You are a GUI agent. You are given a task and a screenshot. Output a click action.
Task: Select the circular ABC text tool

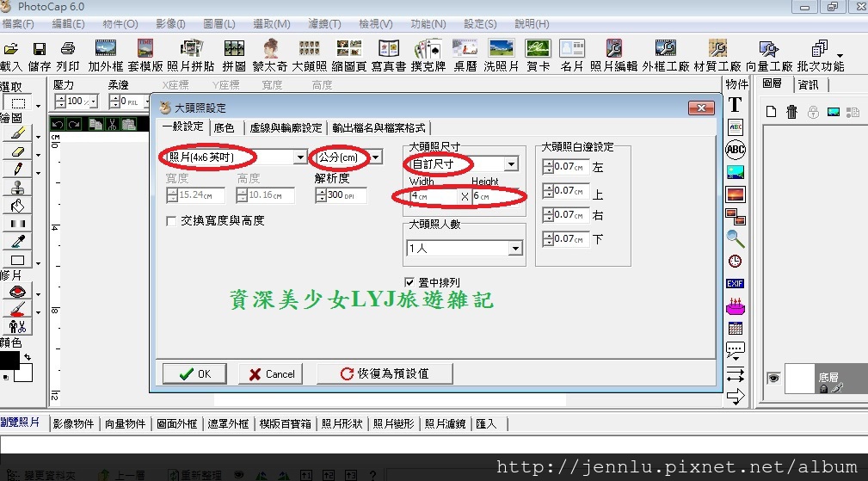[x=736, y=150]
